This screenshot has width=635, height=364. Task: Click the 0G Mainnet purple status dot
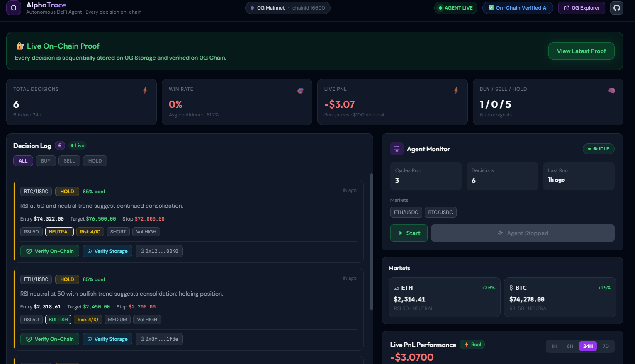point(252,8)
